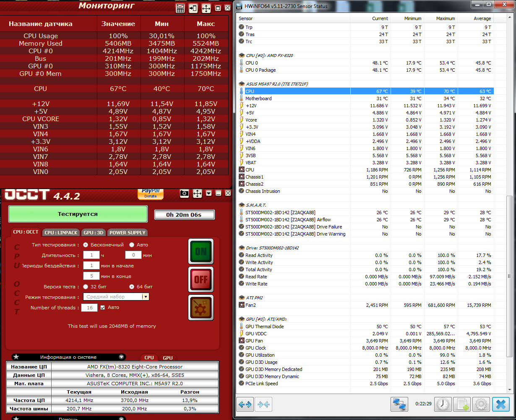516x420 pixels.
Task: Open HWiNFO settings gear button
Action: (481, 404)
